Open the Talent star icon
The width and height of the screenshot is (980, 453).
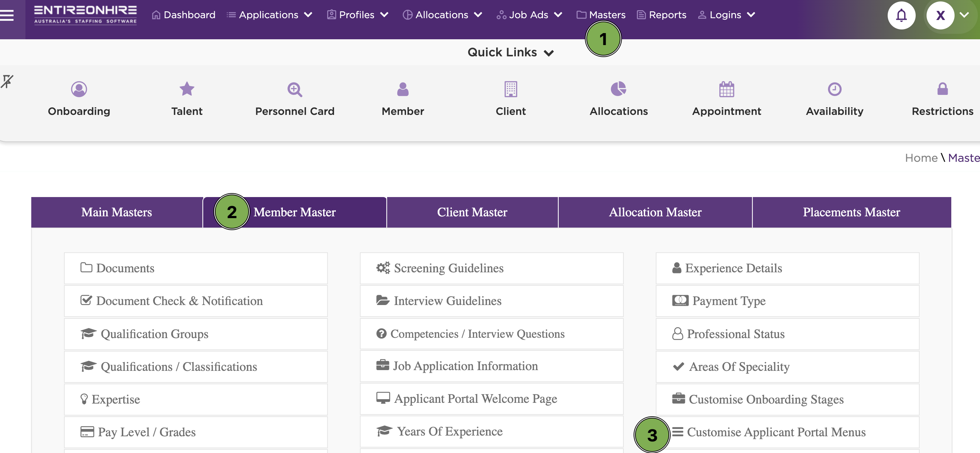tap(187, 89)
